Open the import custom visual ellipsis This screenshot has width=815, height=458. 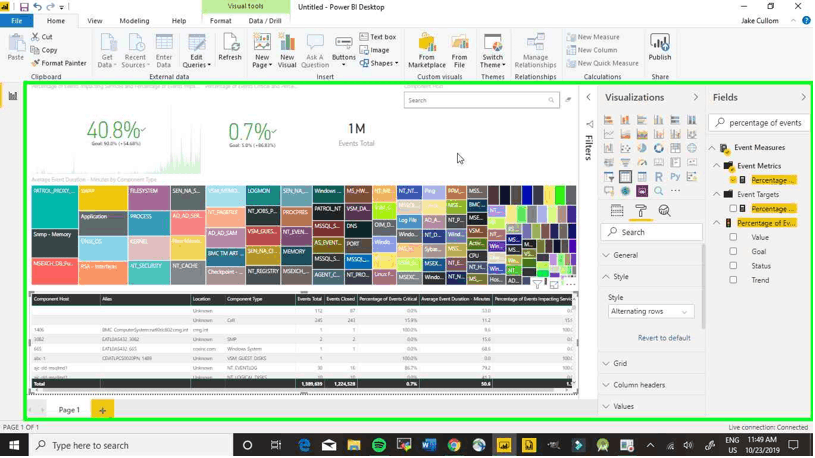pos(675,191)
